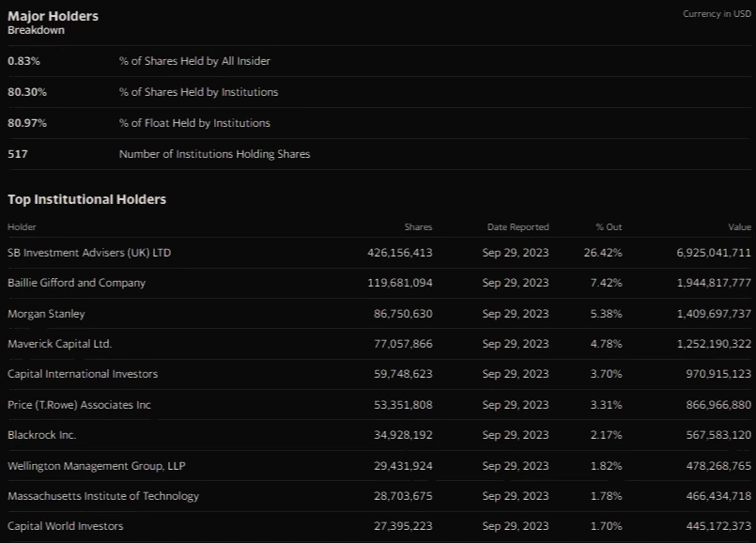Viewport: 756px width, 543px height.
Task: Click value 445,172,373
Action: pos(718,526)
